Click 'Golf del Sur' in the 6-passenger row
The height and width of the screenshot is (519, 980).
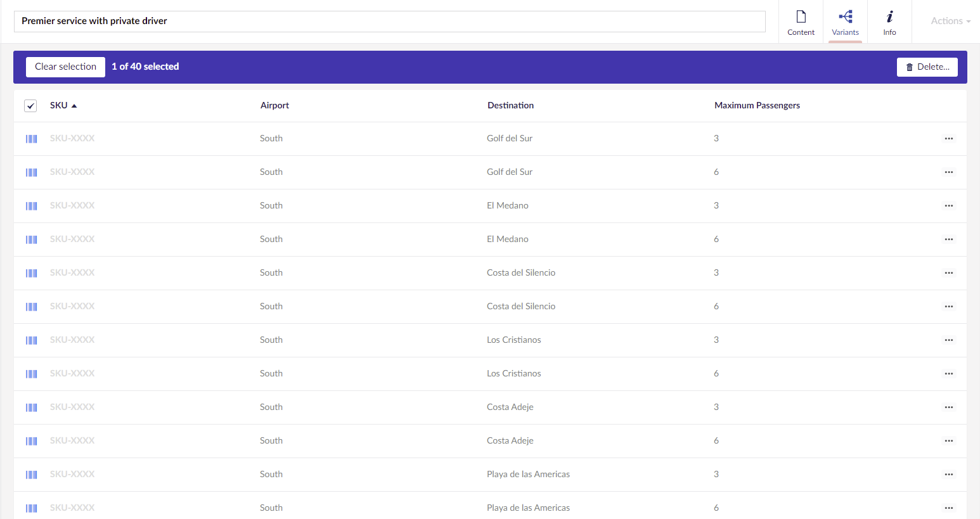(510, 172)
